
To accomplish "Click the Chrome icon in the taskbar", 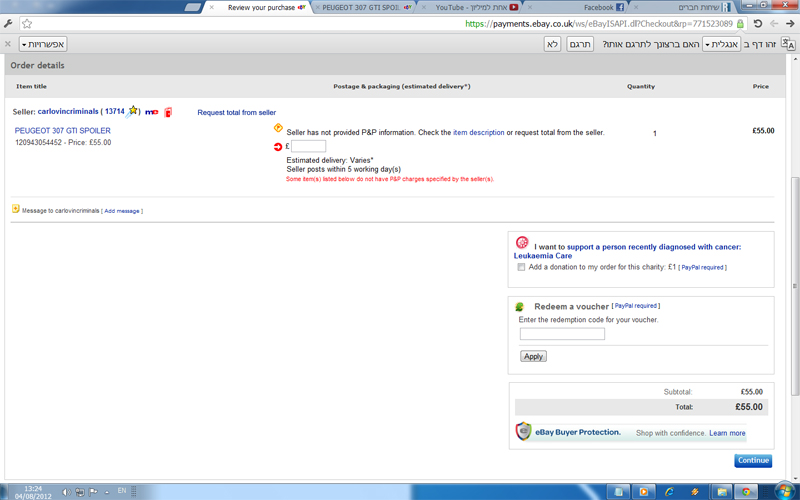I will (745, 491).
